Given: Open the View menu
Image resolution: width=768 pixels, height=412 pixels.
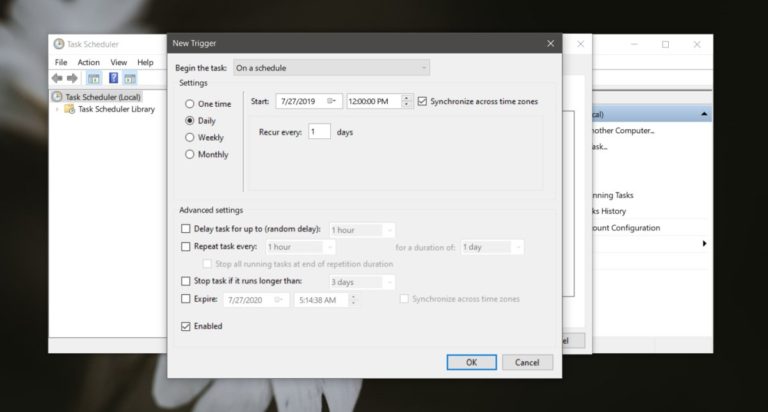Looking at the screenshot, I should pyautogui.click(x=118, y=62).
